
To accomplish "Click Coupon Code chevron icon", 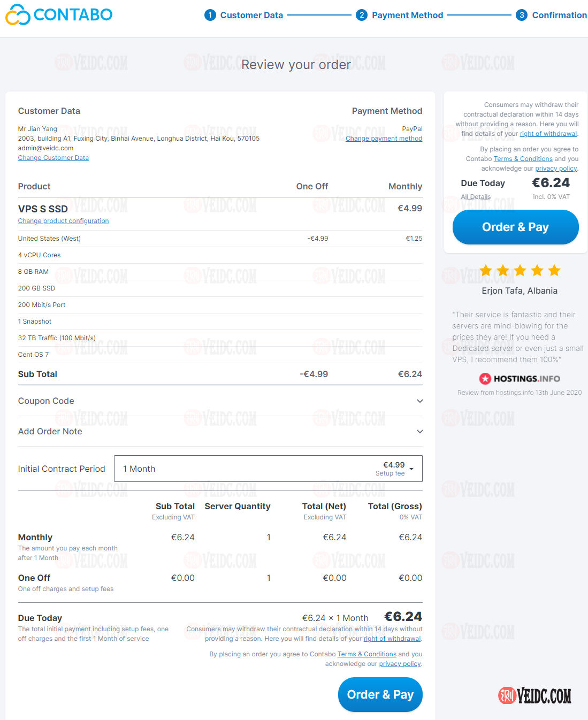I will point(420,401).
